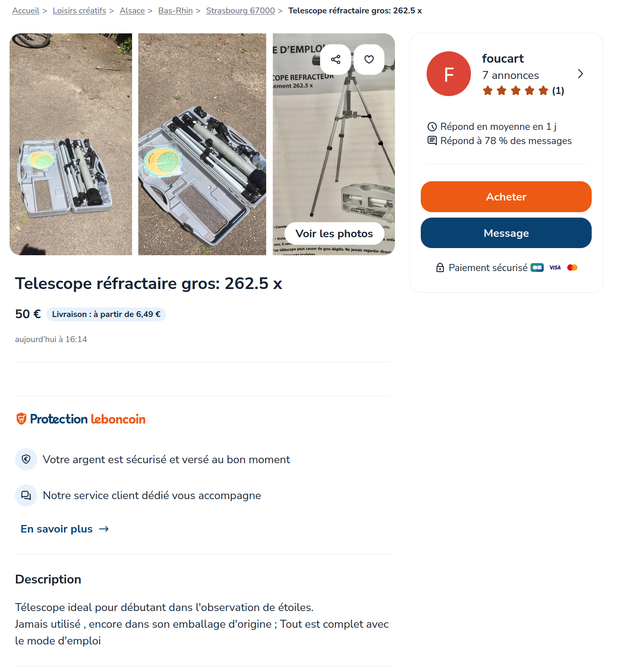Click the five-star seller rating
The height and width of the screenshot is (672, 618).
tap(515, 91)
